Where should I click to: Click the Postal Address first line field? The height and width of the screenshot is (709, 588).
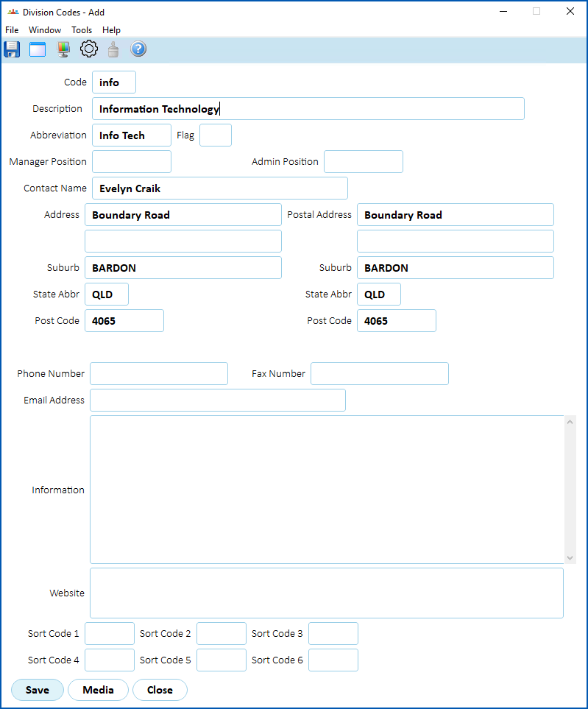coord(456,215)
